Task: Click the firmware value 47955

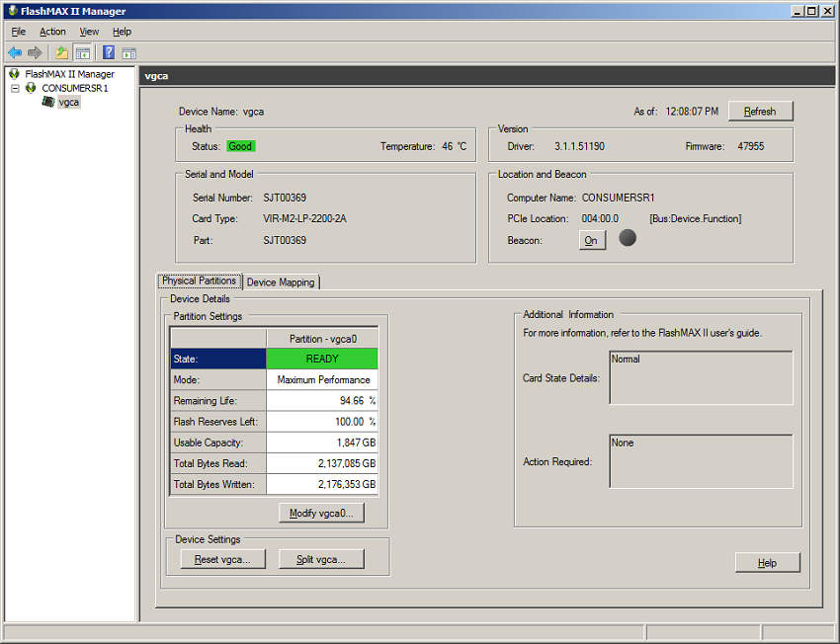Action: (x=750, y=146)
